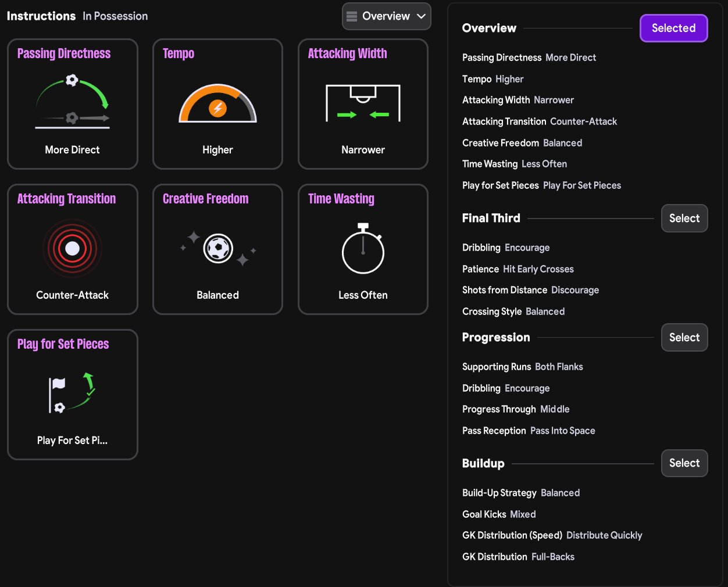Click the Creative Freedom sparkling ball icon
The height and width of the screenshot is (587, 728).
tap(218, 248)
